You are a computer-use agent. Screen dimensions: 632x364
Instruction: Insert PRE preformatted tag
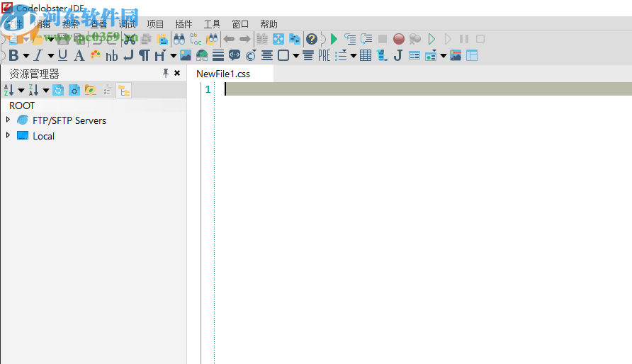click(324, 55)
